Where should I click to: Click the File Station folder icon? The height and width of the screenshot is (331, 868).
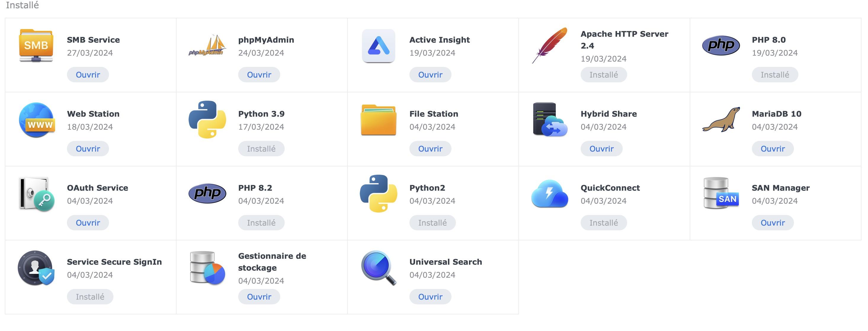point(378,120)
